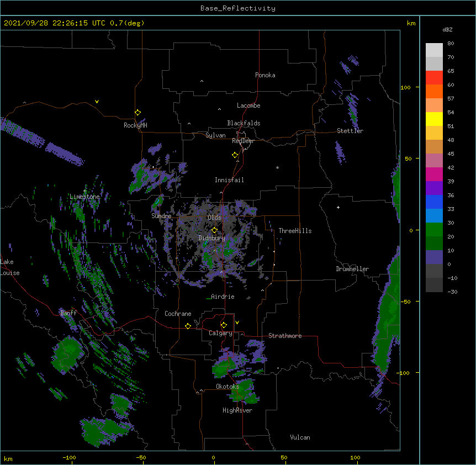Viewport: 476px width, 465px height.
Task: Select the yellow diamond marker between Olds and Didsbury
Action: 214,230
